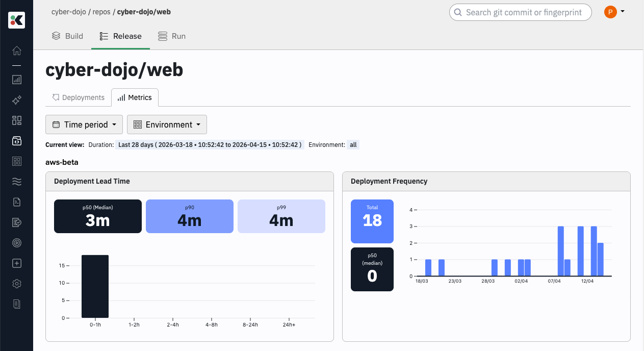Click the checklist document icon in the sidebar
The image size is (644, 351).
[x=17, y=222]
